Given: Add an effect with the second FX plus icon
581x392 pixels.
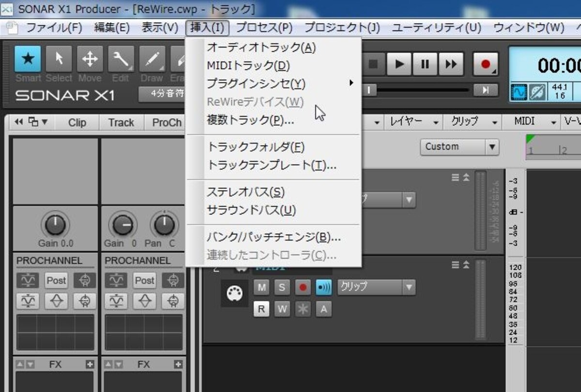Looking at the screenshot, I should [x=178, y=364].
